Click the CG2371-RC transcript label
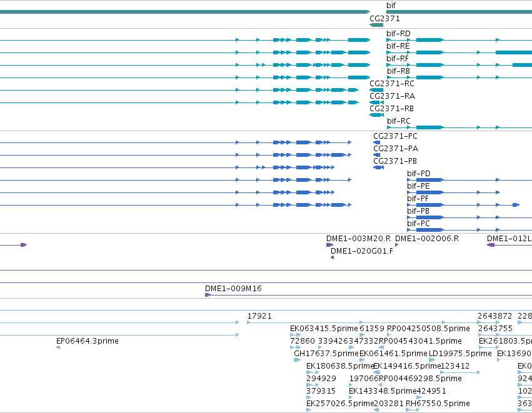 pyautogui.click(x=392, y=84)
